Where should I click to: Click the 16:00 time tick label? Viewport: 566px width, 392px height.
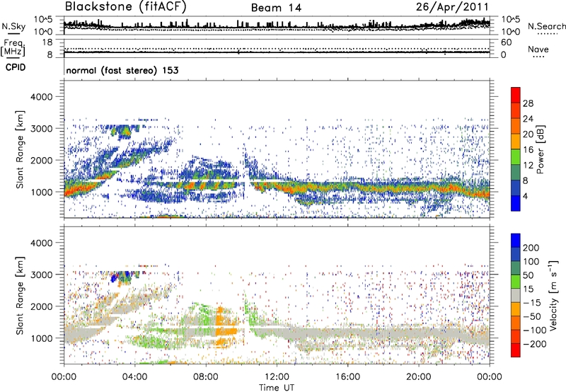coord(347,377)
